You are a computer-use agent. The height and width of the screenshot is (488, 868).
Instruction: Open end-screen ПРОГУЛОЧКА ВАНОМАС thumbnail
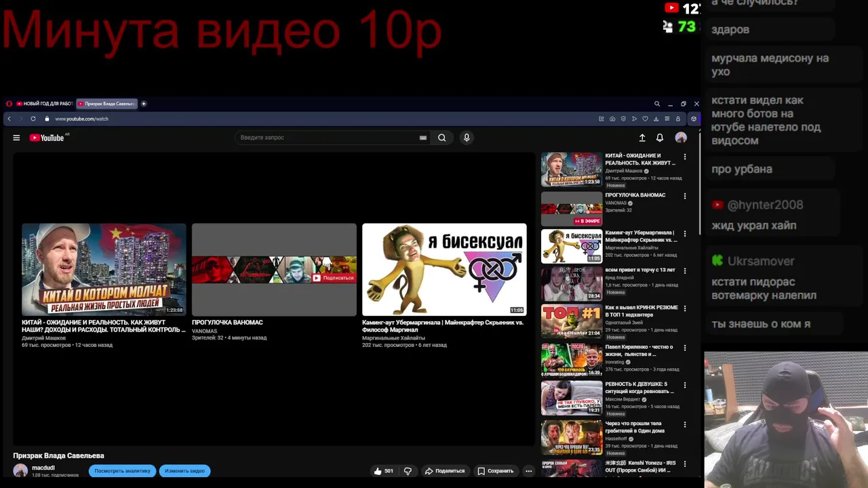point(274,270)
